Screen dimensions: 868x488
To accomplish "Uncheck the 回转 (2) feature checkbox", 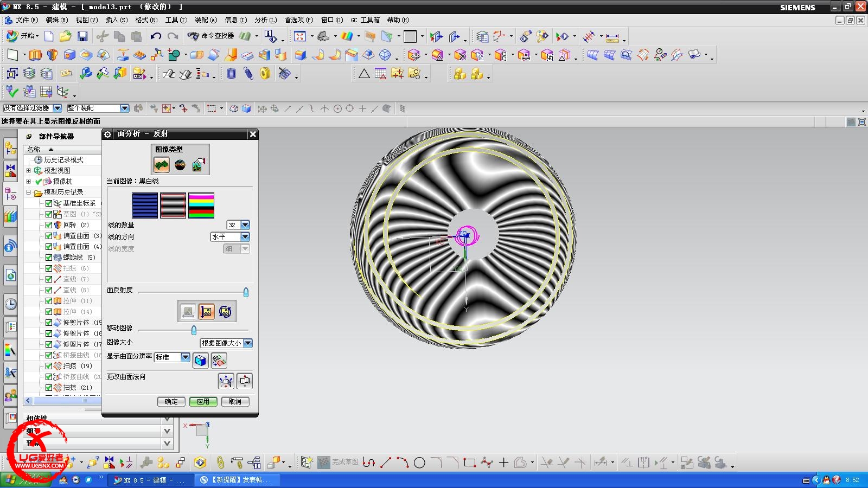I will point(49,224).
